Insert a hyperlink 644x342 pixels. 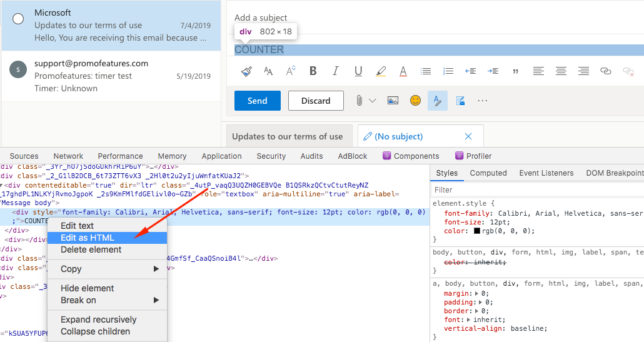[606, 71]
